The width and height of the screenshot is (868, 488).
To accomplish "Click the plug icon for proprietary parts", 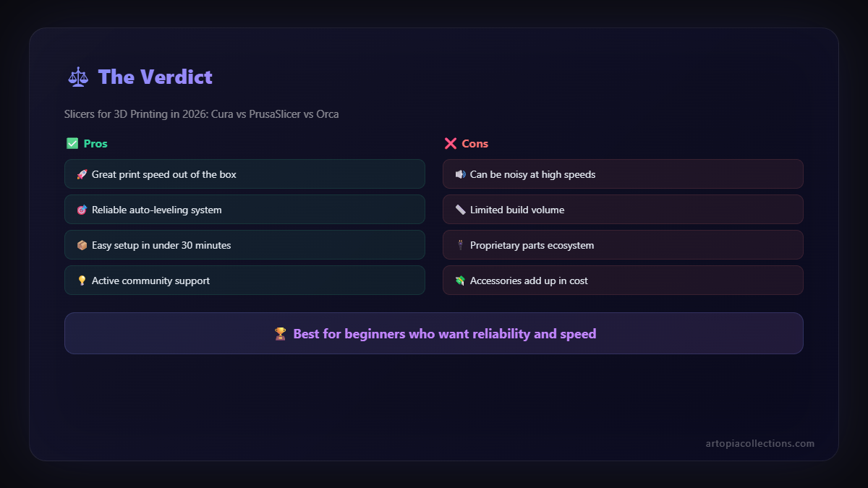I will click(460, 245).
